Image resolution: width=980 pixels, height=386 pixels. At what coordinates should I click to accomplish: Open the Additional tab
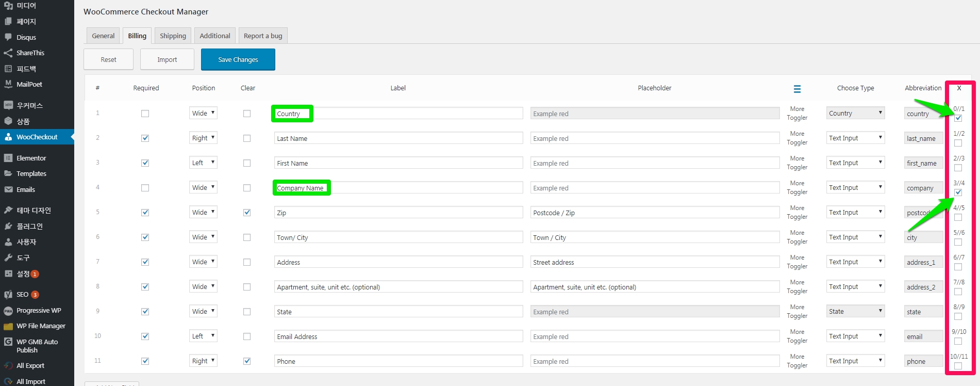click(x=215, y=36)
